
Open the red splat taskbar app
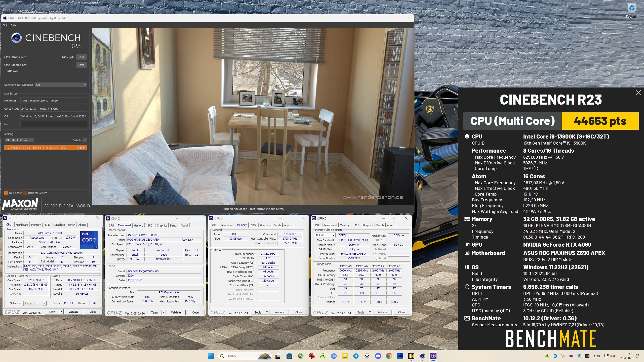pos(311,356)
